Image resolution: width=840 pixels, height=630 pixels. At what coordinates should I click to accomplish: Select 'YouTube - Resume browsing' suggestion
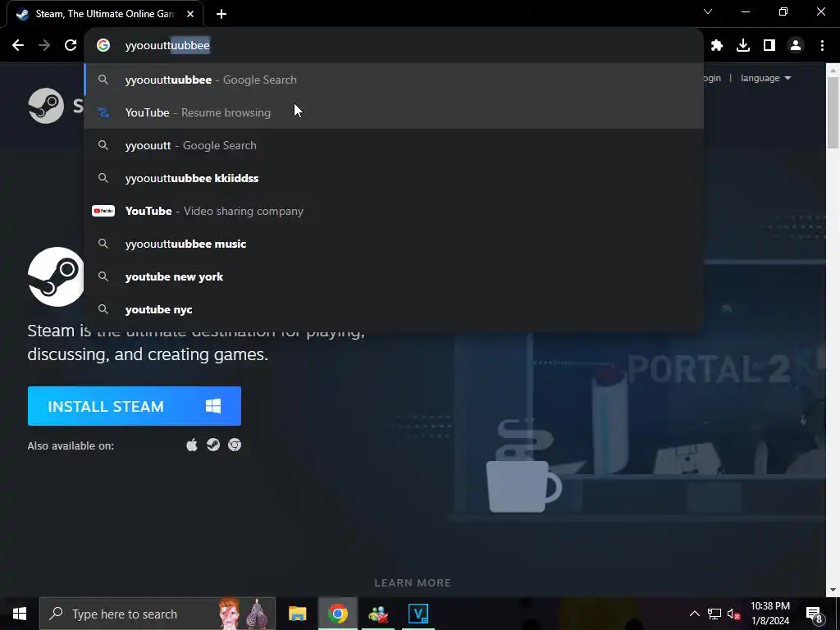click(x=394, y=112)
